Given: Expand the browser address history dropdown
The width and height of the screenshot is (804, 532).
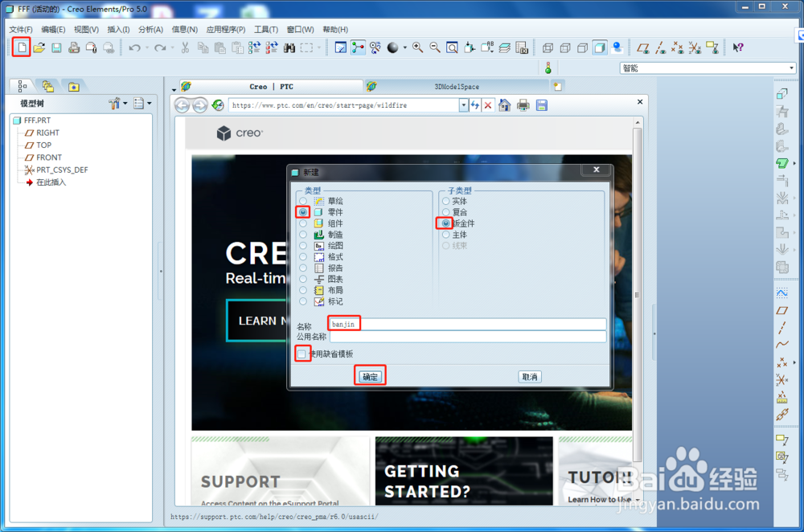Looking at the screenshot, I should coord(464,105).
